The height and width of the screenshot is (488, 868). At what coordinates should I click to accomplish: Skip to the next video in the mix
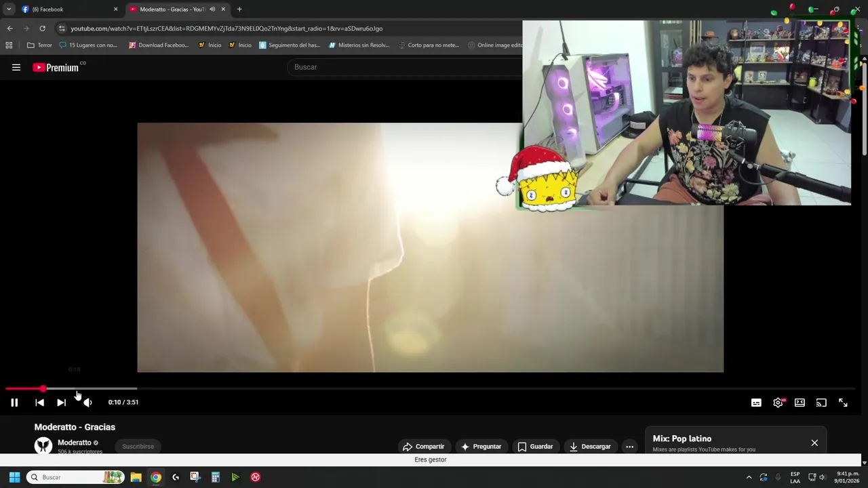point(61,403)
